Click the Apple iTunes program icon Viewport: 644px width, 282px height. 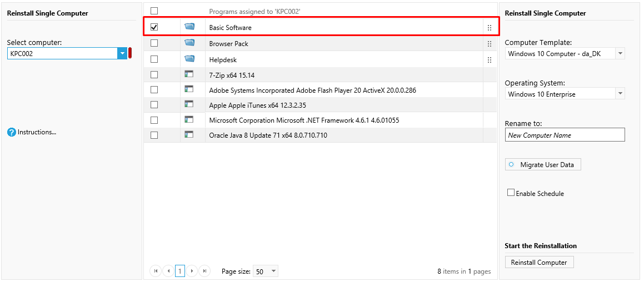click(x=189, y=104)
